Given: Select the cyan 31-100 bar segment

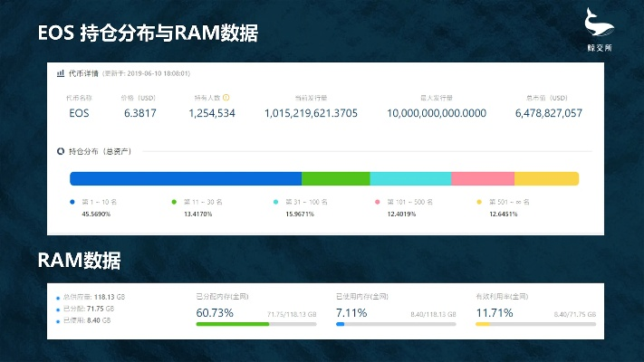Looking at the screenshot, I should point(410,178).
